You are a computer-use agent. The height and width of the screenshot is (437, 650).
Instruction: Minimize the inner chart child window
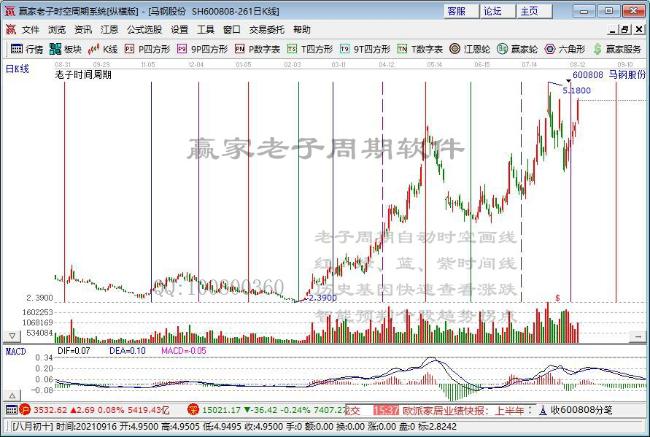613,29
